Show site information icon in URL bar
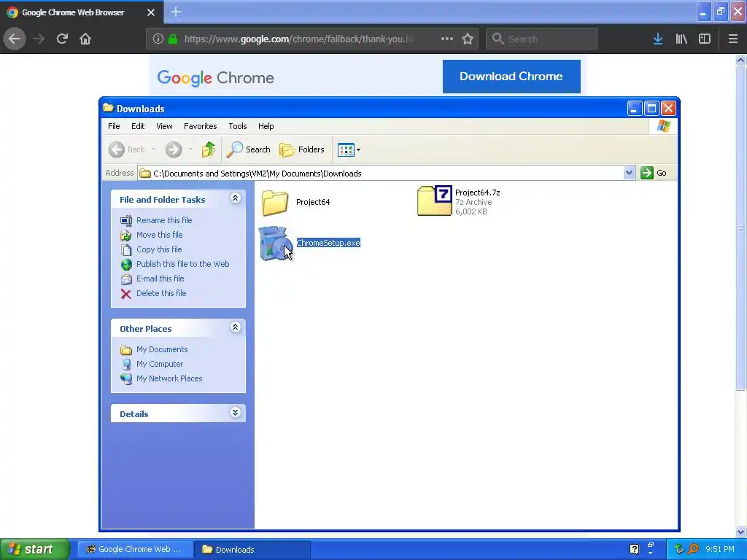747x560 pixels. tap(158, 39)
